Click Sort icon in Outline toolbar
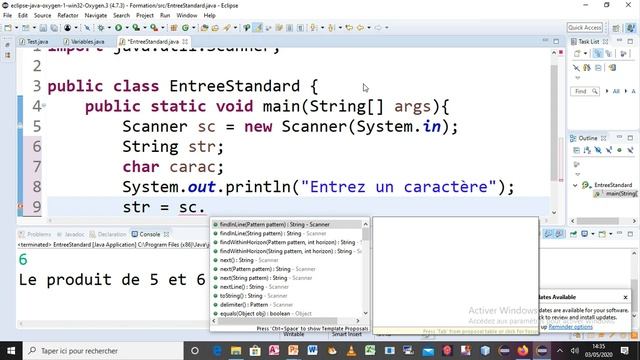Screen dimensions: 640x360 pos(587,150)
